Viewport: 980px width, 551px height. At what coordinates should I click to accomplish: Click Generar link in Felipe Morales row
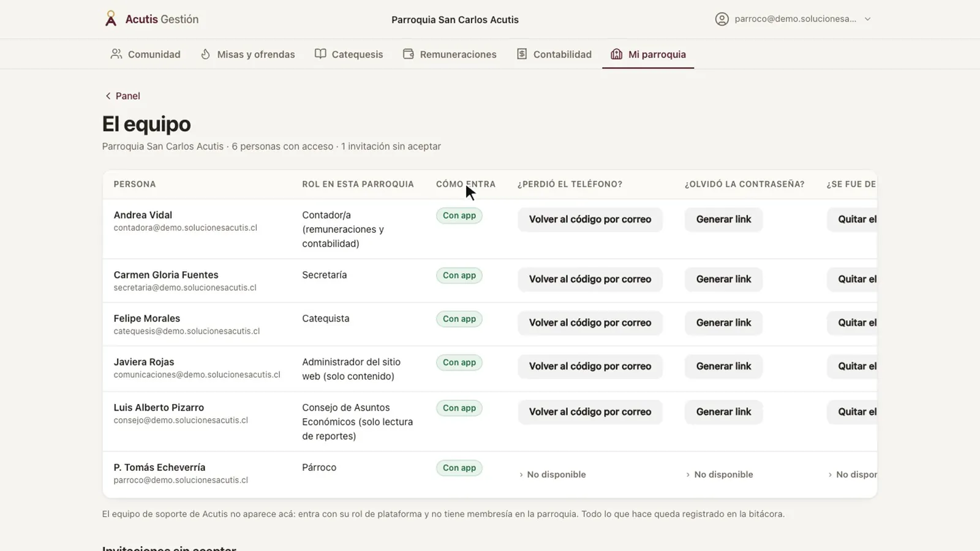pyautogui.click(x=723, y=323)
